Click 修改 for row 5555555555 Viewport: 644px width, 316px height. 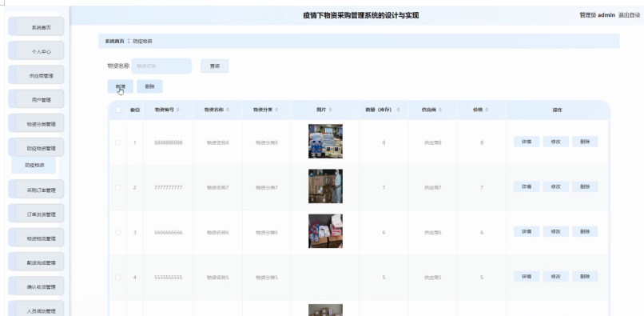[555, 277]
